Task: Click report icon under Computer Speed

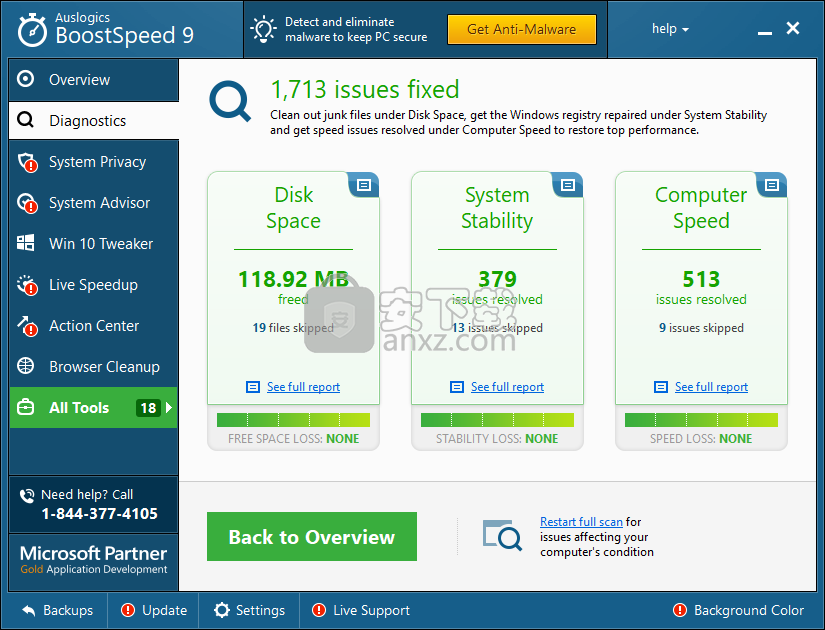Action: coord(661,387)
